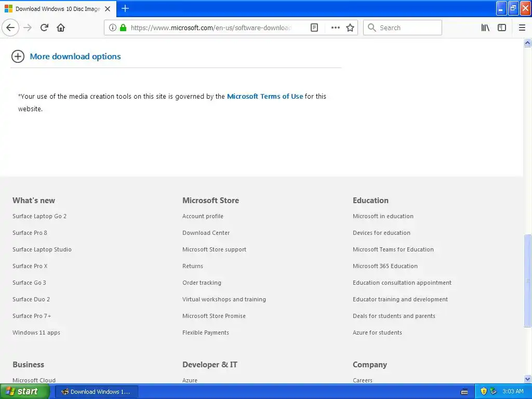Image resolution: width=532 pixels, height=399 pixels.
Task: Select Download Windows 1... taskbar button
Action: point(96,392)
